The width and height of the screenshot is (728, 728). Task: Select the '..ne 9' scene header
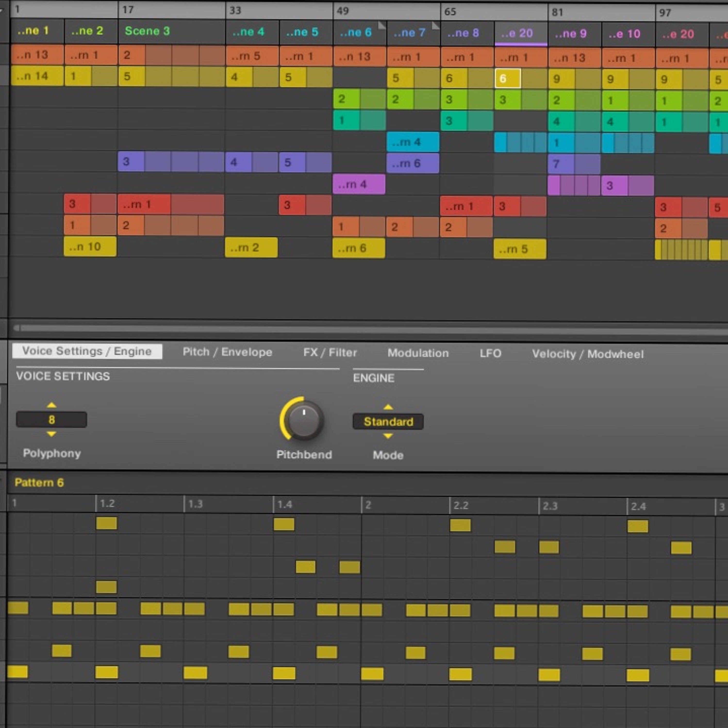pos(575,34)
